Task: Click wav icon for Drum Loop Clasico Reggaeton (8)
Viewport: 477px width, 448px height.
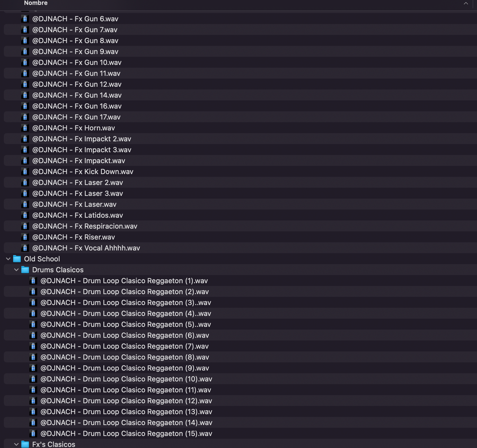Action: pyautogui.click(x=33, y=357)
